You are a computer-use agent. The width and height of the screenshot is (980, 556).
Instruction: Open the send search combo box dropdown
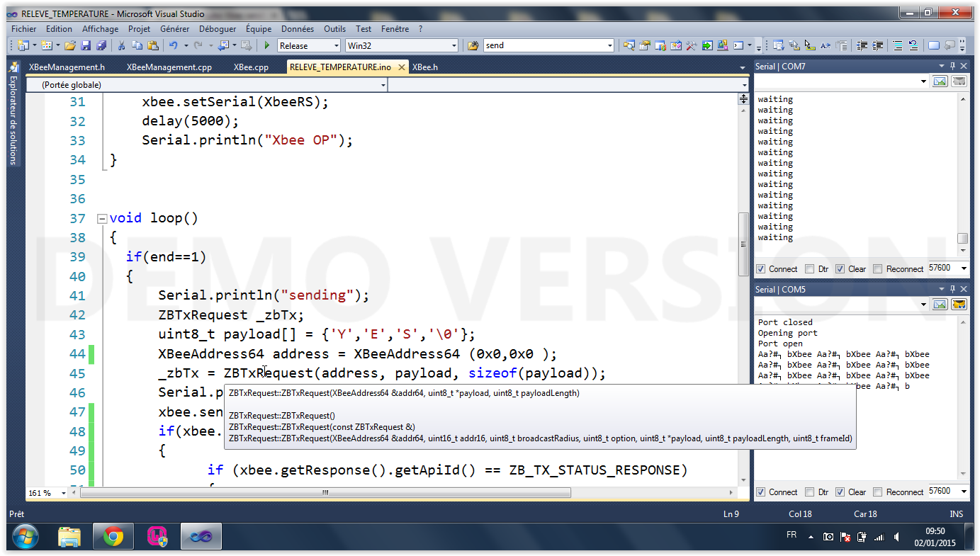(609, 45)
